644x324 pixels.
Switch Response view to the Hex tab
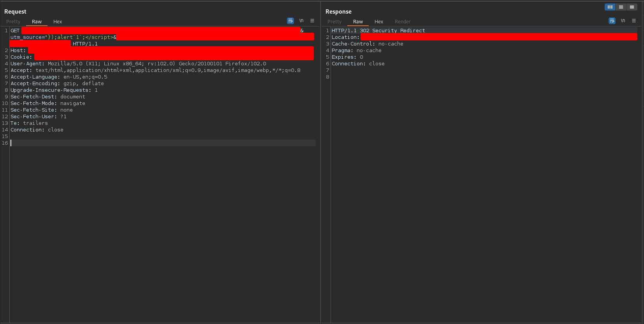[x=379, y=22]
